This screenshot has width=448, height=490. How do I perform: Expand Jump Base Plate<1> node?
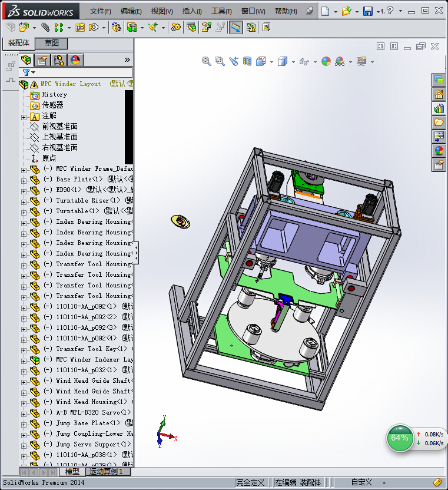tap(24, 425)
